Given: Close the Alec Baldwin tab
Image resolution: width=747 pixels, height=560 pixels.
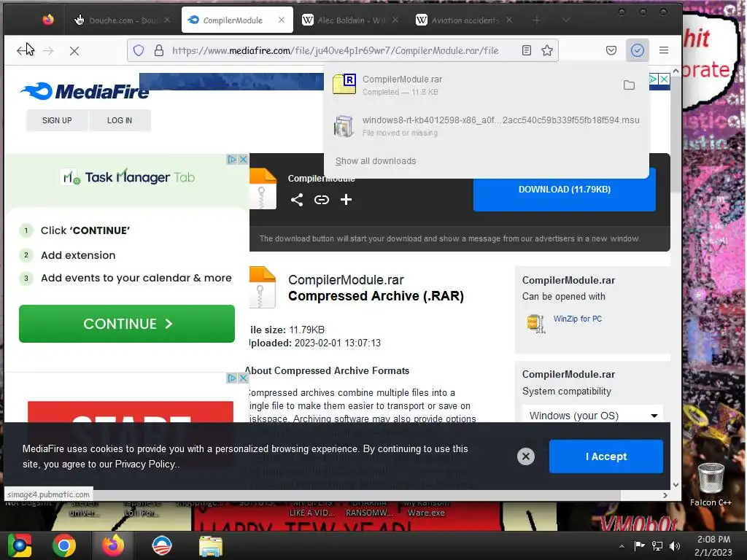Looking at the screenshot, I should (x=395, y=20).
